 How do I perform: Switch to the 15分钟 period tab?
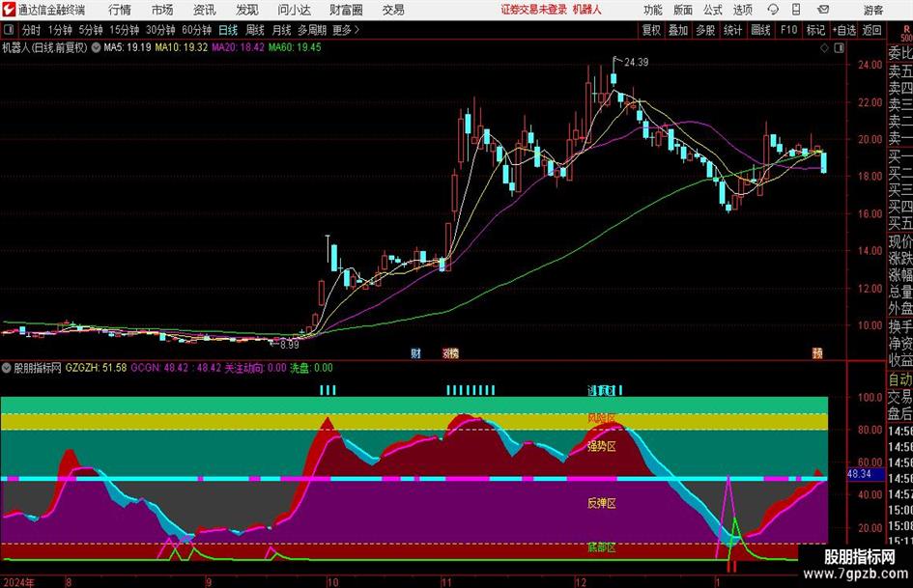(x=124, y=30)
